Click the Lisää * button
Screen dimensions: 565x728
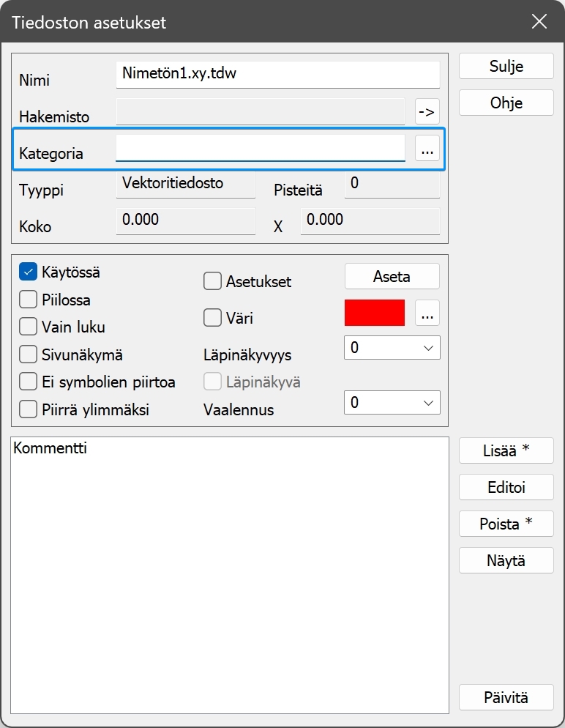[x=506, y=450]
